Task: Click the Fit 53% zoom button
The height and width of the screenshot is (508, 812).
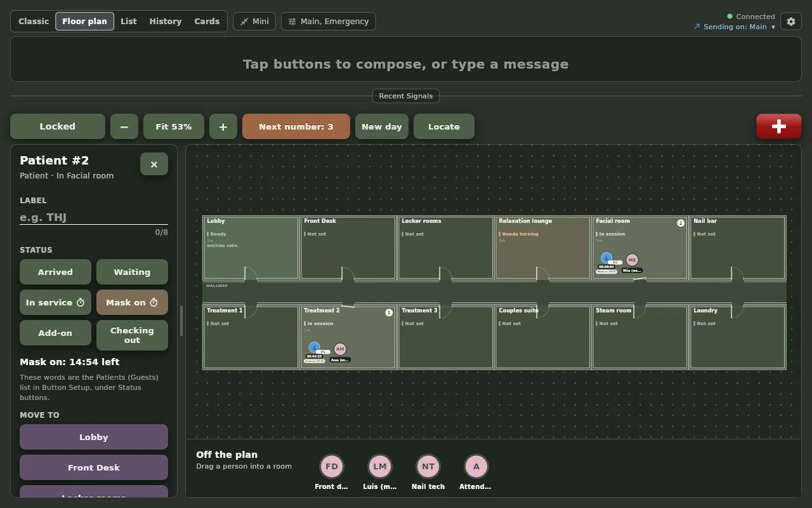Action: (x=174, y=126)
